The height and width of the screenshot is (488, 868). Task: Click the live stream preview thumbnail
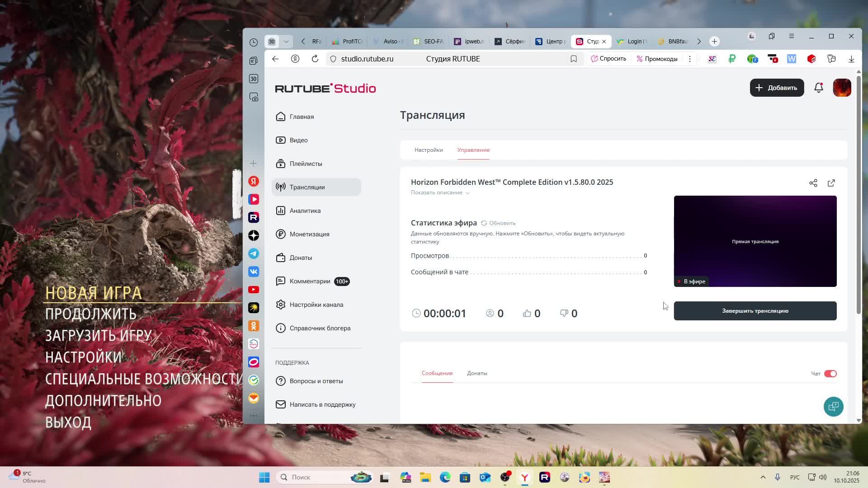click(755, 241)
